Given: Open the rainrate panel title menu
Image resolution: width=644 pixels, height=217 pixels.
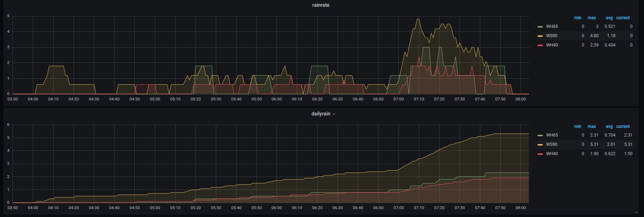Looking at the screenshot, I should pyautogui.click(x=321, y=5).
